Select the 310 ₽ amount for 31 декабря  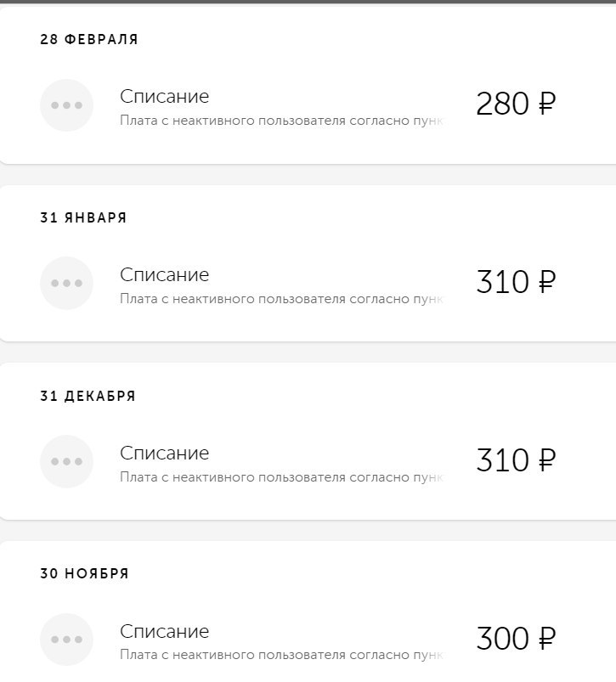coord(516,460)
